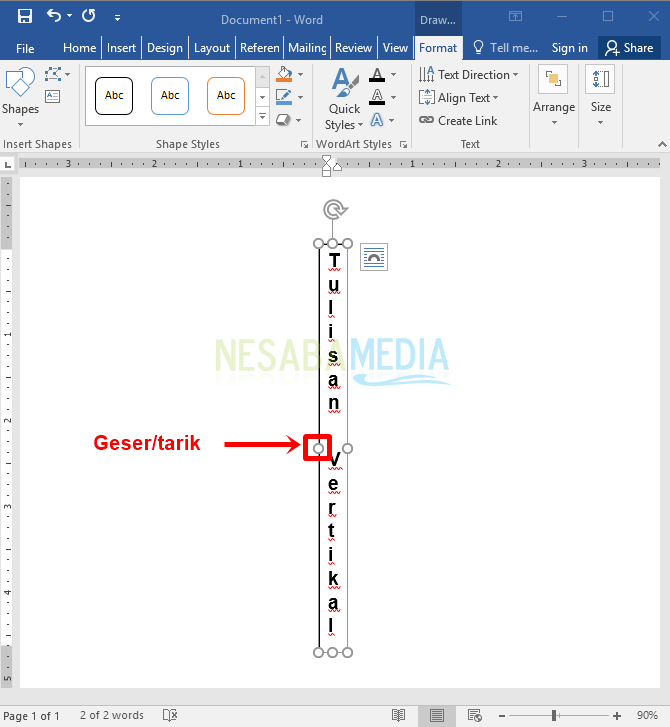
Task: Click the Draw Text Box icon
Action: 52,96
